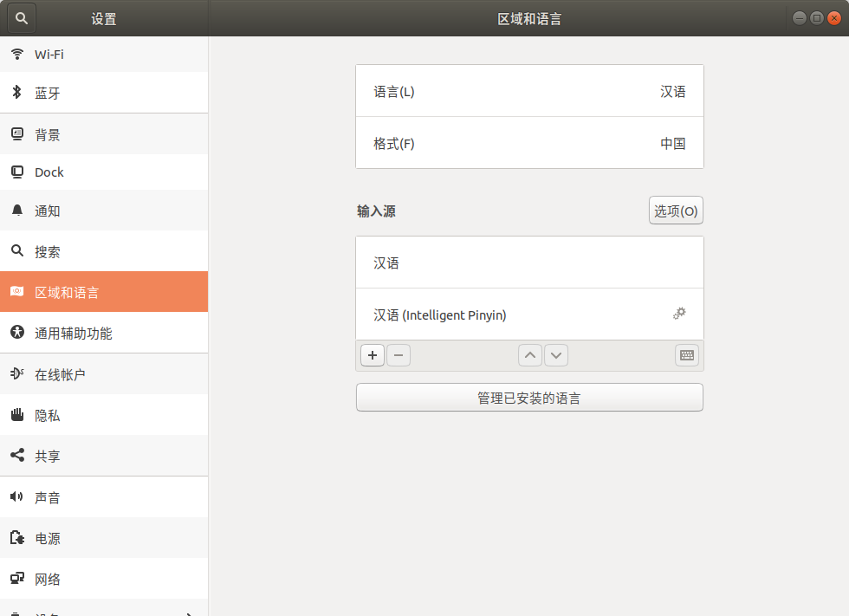Open the 共享 settings panel
The image size is (849, 616).
pos(104,455)
